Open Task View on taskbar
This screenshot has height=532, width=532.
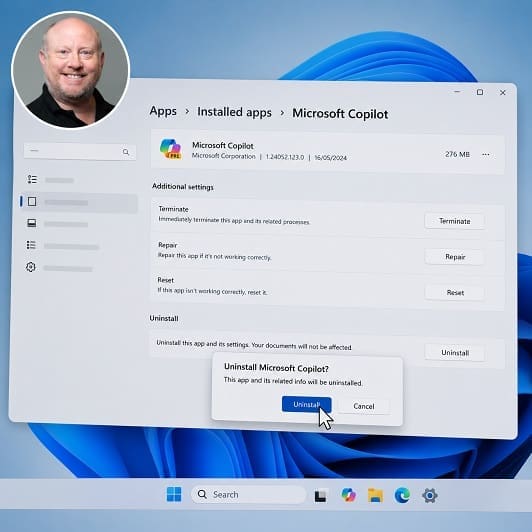click(x=321, y=496)
